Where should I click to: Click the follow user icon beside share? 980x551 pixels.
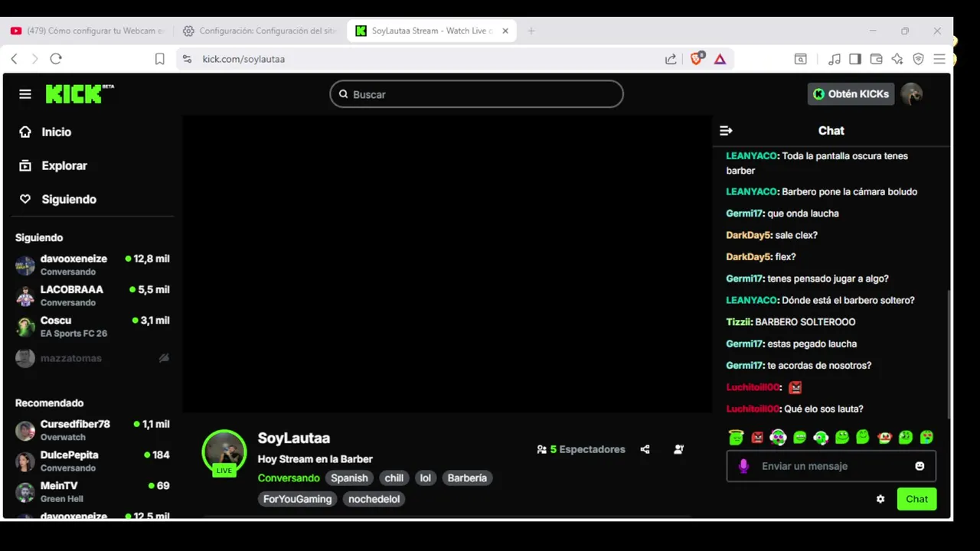click(678, 449)
